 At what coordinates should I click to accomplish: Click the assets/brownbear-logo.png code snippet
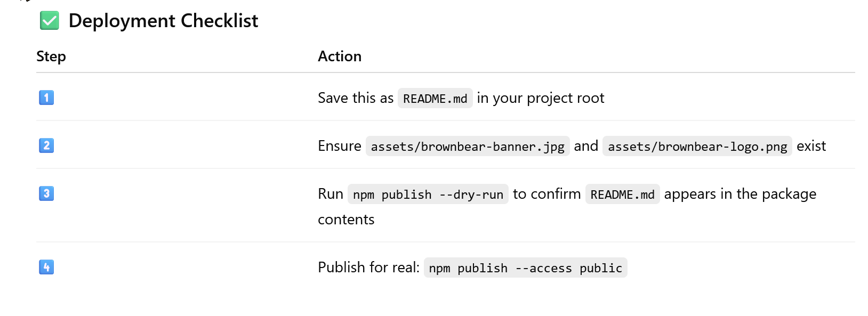[x=697, y=147]
